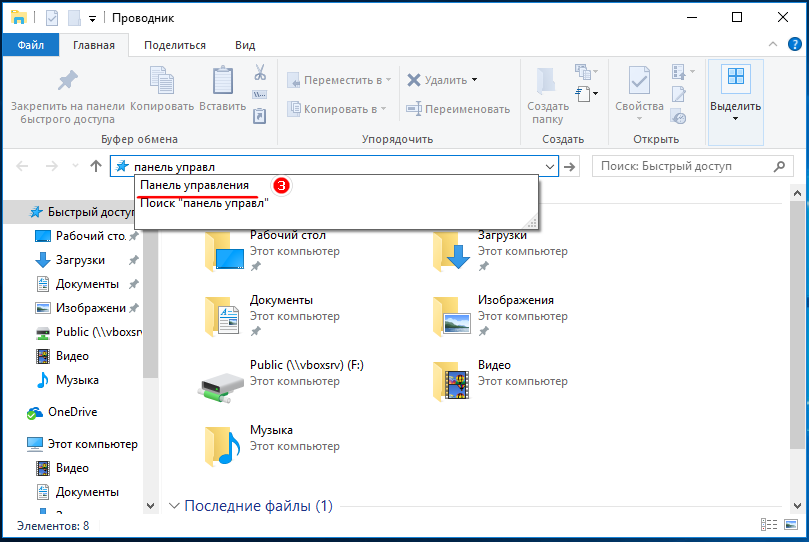The height and width of the screenshot is (542, 809).
Task: Open the Поделиться ribbon tab
Action: click(x=175, y=45)
